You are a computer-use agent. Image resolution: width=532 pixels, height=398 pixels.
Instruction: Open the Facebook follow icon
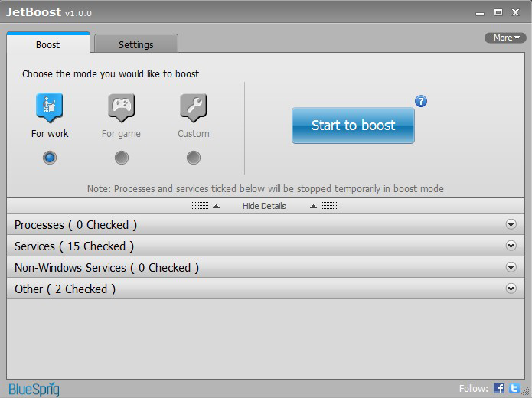coord(499,388)
